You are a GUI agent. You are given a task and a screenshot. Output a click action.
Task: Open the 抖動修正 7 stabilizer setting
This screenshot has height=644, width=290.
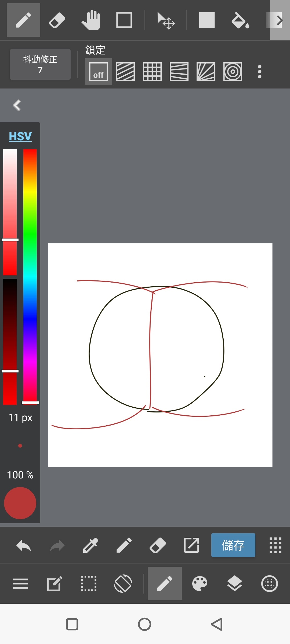[40, 64]
